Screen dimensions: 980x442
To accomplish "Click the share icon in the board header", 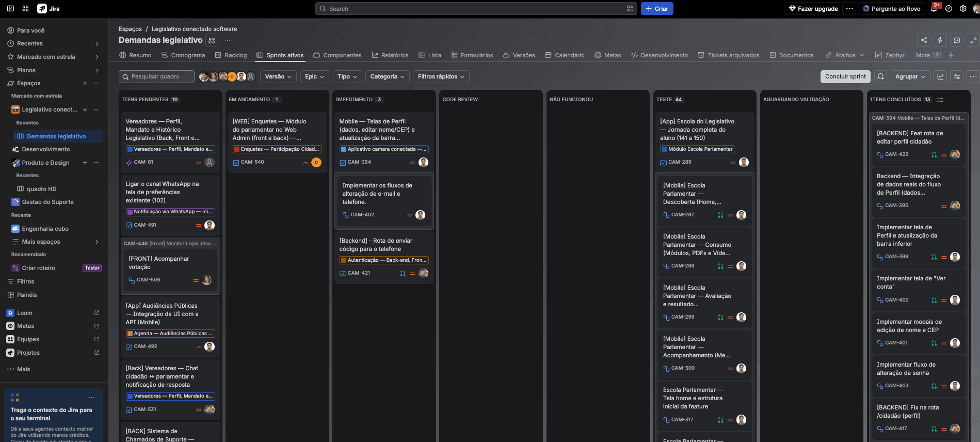I will [924, 40].
